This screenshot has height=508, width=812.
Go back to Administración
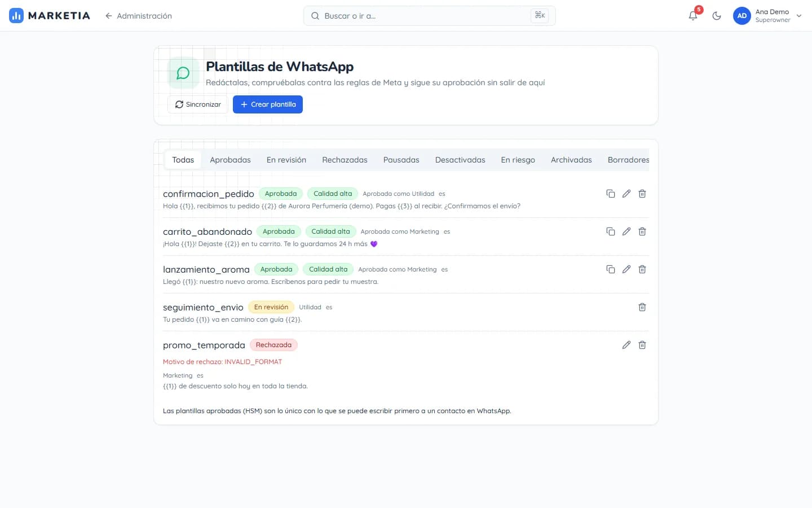coord(138,16)
